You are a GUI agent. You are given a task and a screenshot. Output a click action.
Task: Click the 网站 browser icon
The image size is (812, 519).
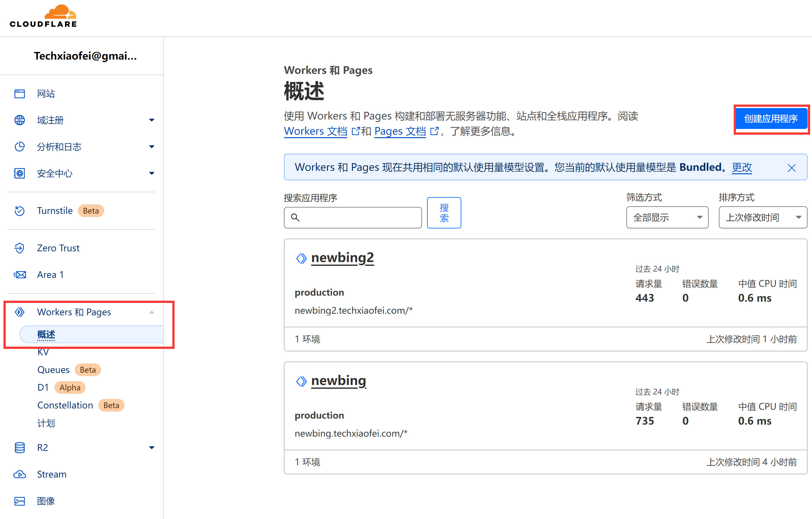pos(20,93)
